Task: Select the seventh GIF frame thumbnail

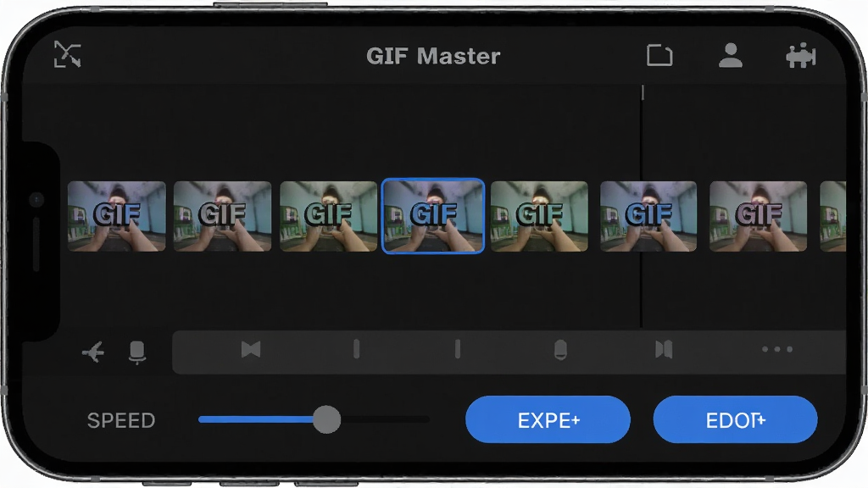Action: pyautogui.click(x=758, y=216)
